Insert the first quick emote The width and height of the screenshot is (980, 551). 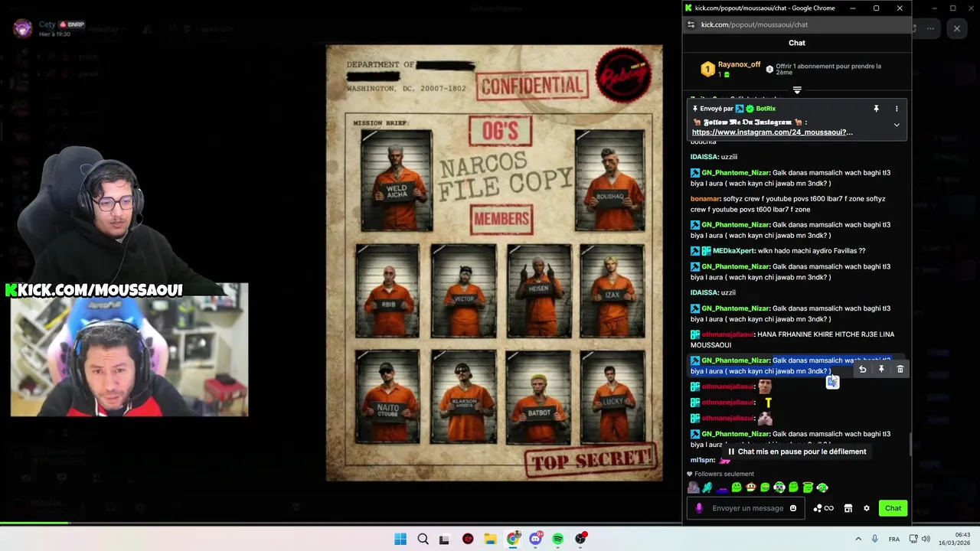click(694, 487)
